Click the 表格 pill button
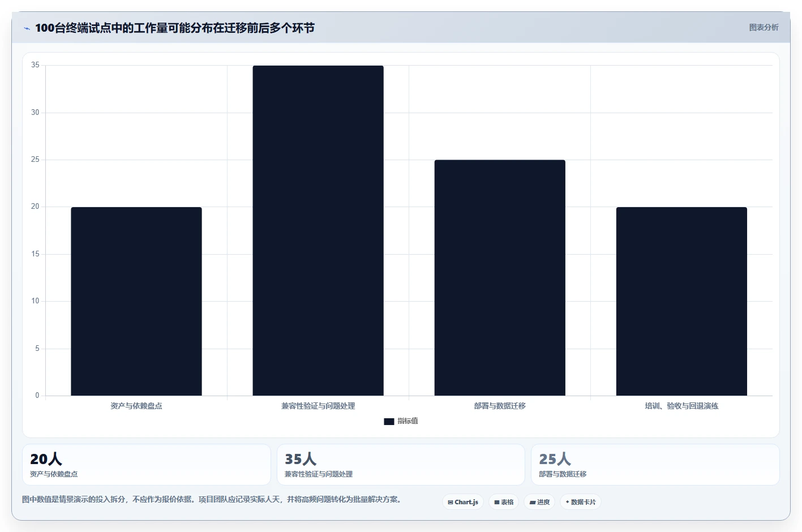802x532 pixels. coord(504,502)
